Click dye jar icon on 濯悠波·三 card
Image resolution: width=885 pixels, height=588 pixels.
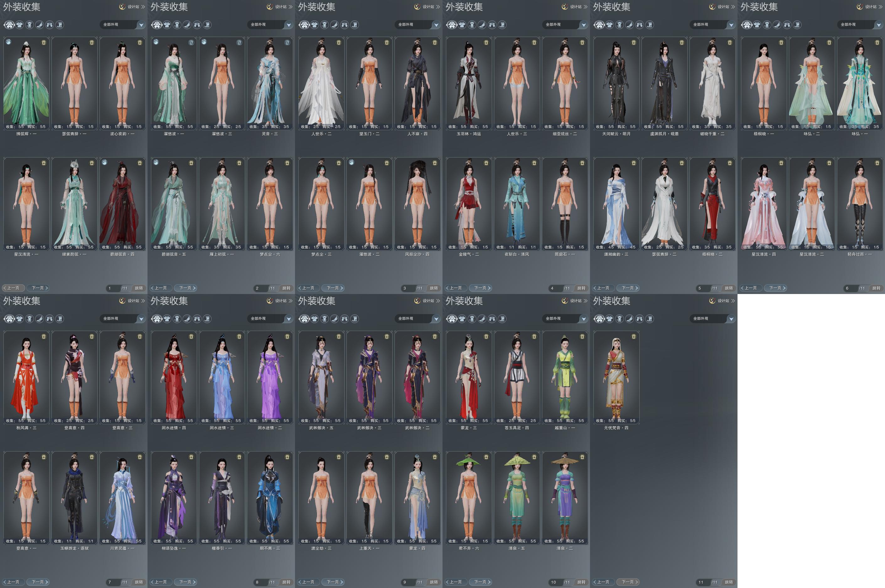(x=204, y=42)
